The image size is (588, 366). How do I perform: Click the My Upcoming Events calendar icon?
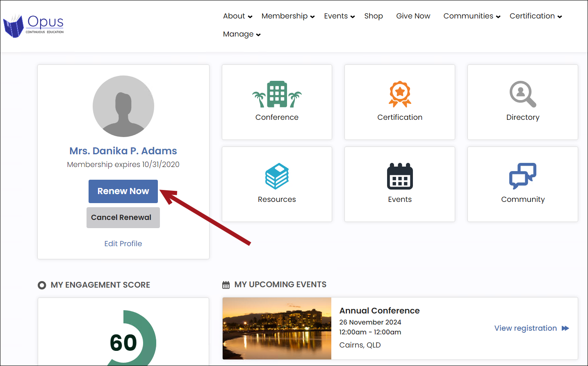226,285
